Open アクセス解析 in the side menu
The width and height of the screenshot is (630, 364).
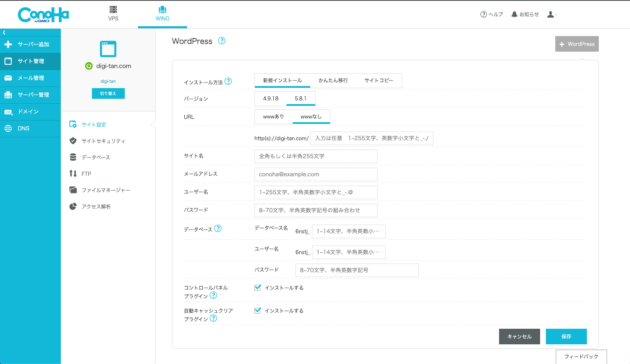tap(96, 207)
